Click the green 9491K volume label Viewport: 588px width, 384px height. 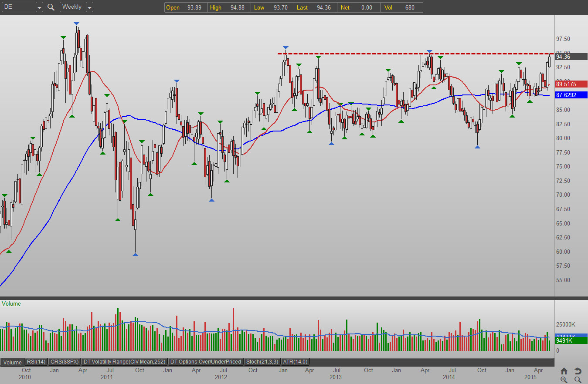(569, 341)
